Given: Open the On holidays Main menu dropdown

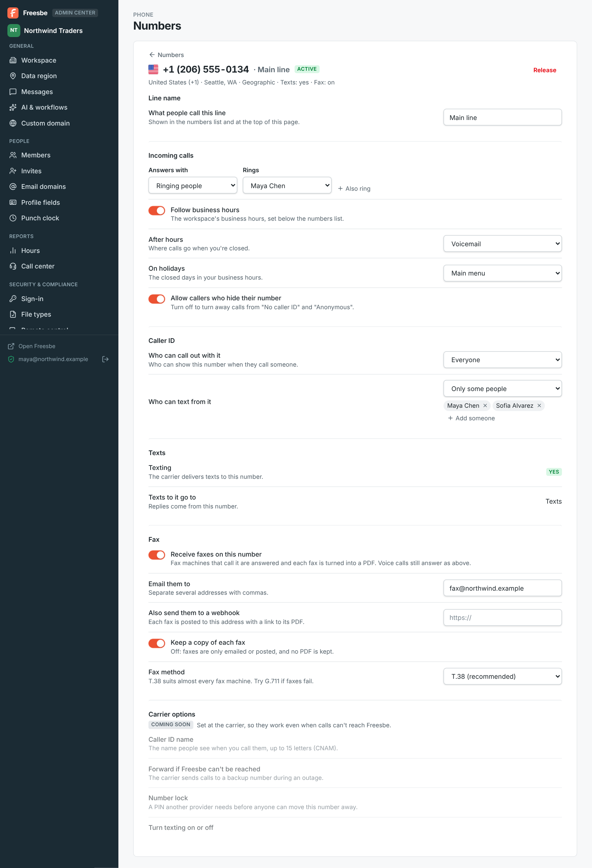Looking at the screenshot, I should click(x=502, y=273).
